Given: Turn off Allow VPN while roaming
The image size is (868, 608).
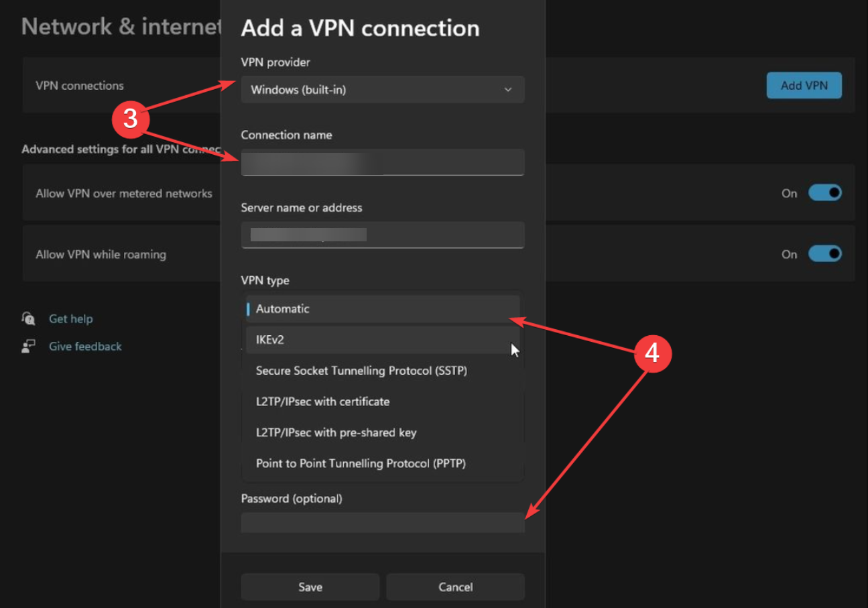Looking at the screenshot, I should 825,253.
